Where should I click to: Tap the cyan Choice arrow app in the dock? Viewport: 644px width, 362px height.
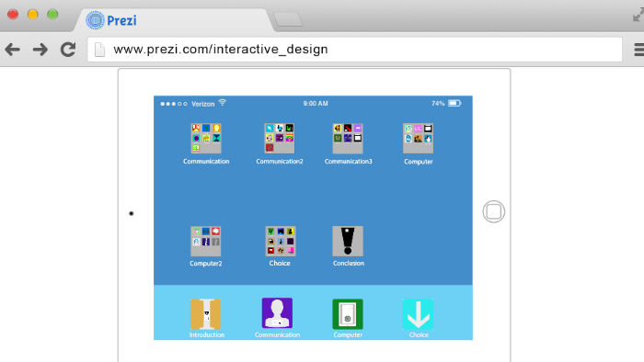[x=418, y=314]
